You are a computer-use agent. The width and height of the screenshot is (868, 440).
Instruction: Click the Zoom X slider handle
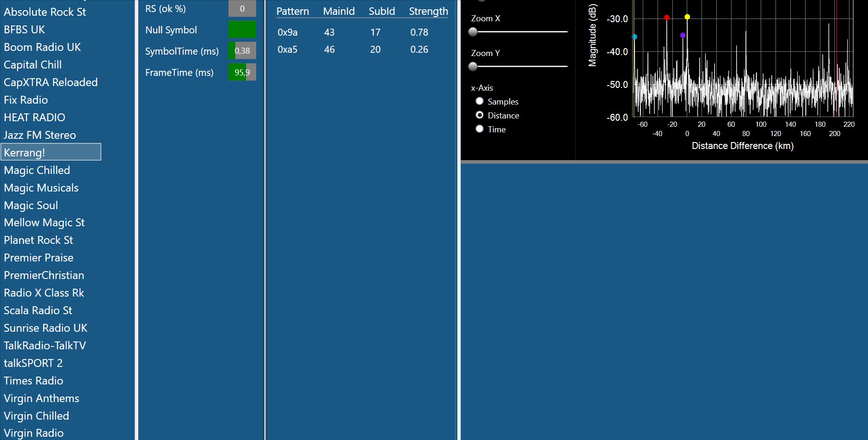473,32
